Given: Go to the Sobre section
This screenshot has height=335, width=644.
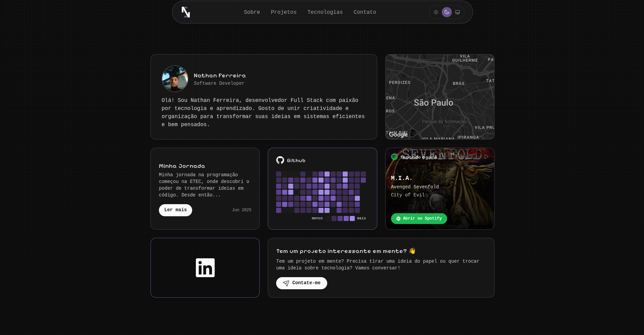Looking at the screenshot, I should coord(252,12).
